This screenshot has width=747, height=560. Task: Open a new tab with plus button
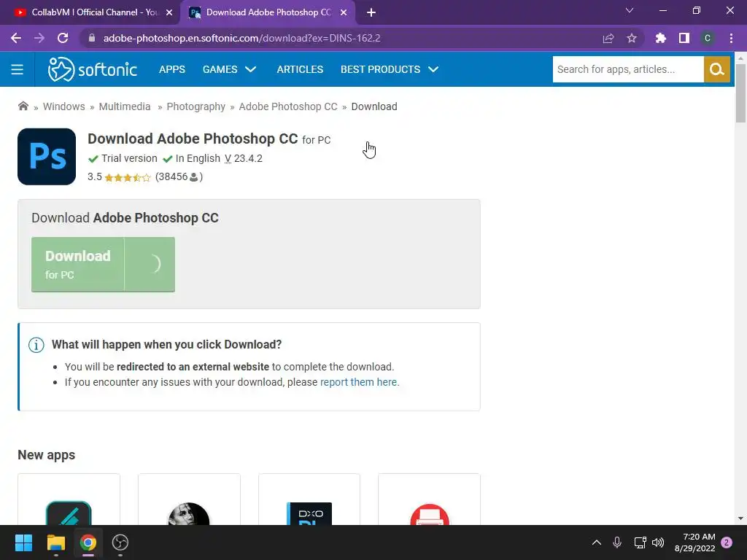[371, 13]
